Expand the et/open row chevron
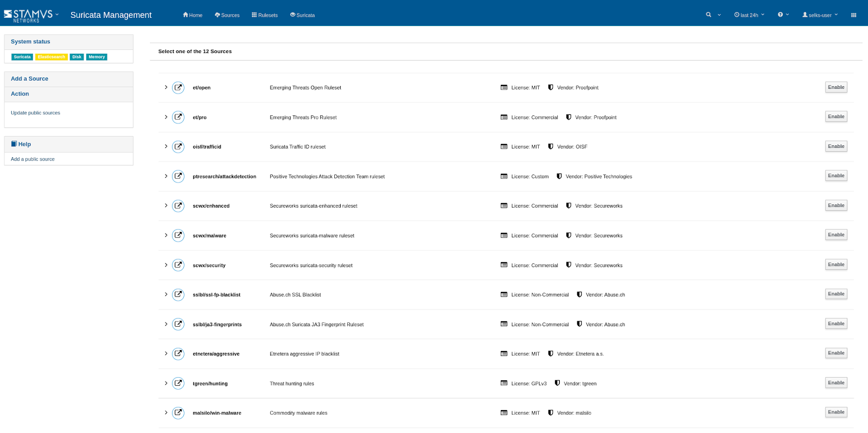Image resolution: width=868 pixels, height=433 pixels. (166, 87)
